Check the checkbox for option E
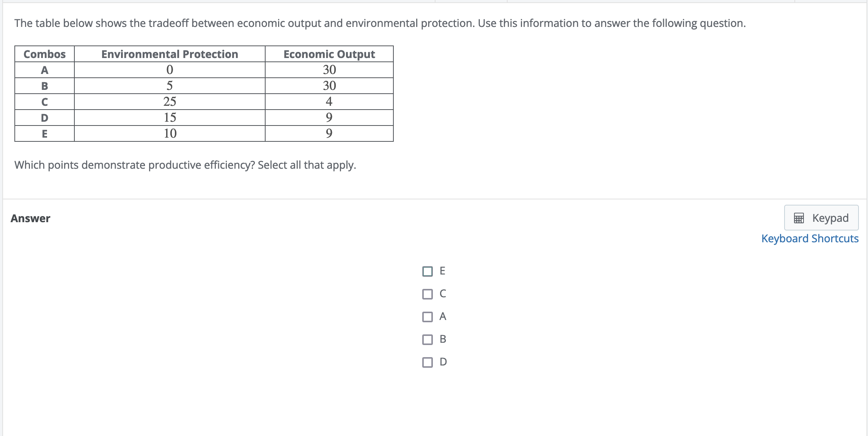This screenshot has width=868, height=436. (428, 271)
